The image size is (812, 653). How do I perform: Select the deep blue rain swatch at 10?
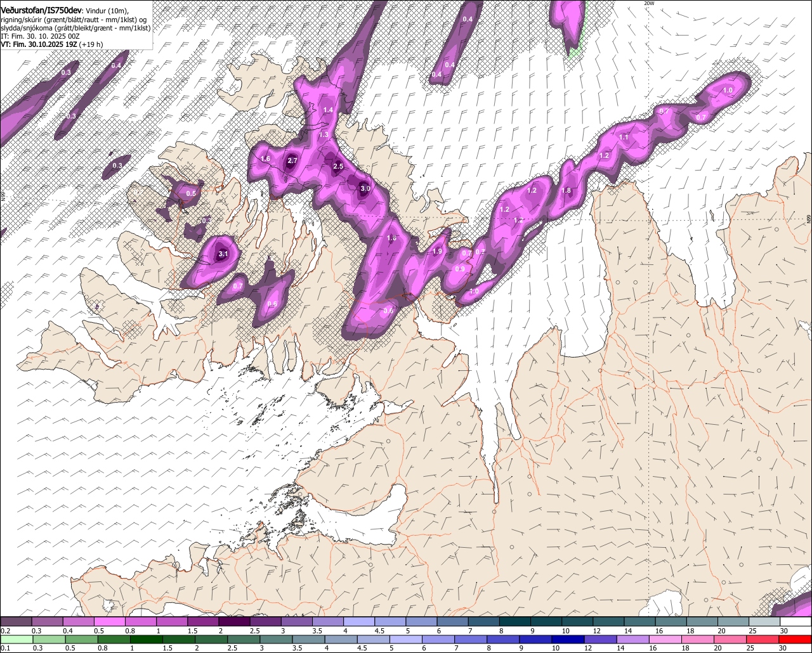568,639
